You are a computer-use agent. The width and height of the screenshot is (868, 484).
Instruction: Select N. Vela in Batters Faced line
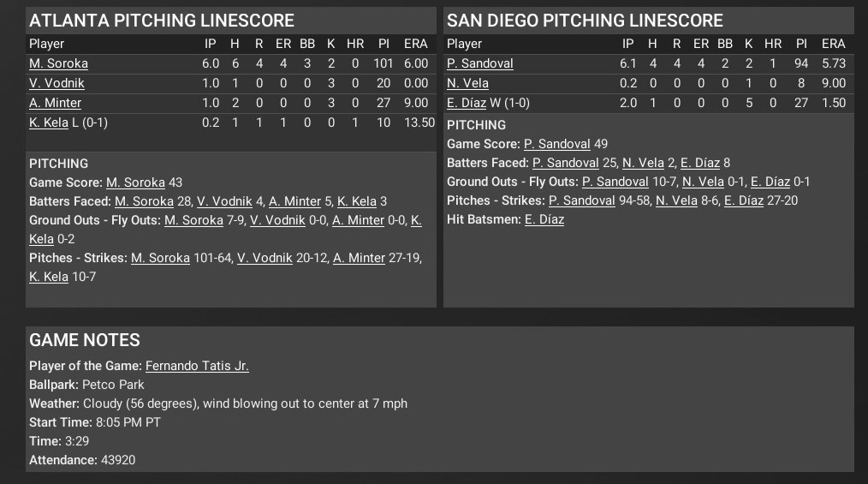[x=640, y=163]
